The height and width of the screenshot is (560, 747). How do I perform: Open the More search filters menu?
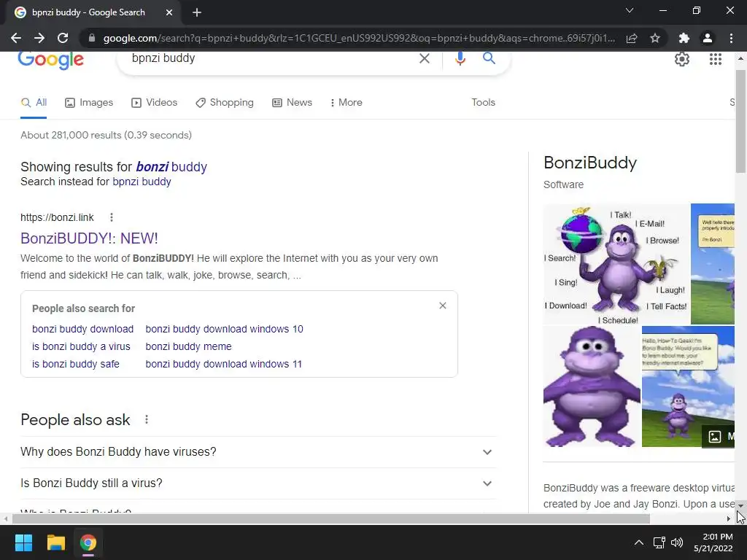click(347, 102)
